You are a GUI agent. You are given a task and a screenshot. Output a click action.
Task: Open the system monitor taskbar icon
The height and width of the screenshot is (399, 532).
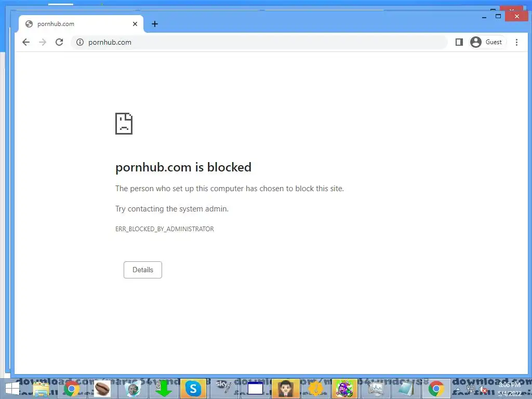coord(375,389)
